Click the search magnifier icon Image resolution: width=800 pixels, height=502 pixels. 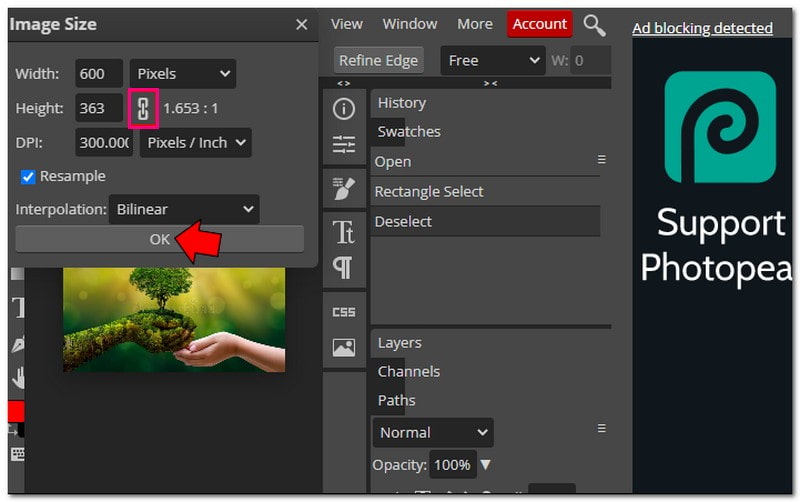coord(594,25)
